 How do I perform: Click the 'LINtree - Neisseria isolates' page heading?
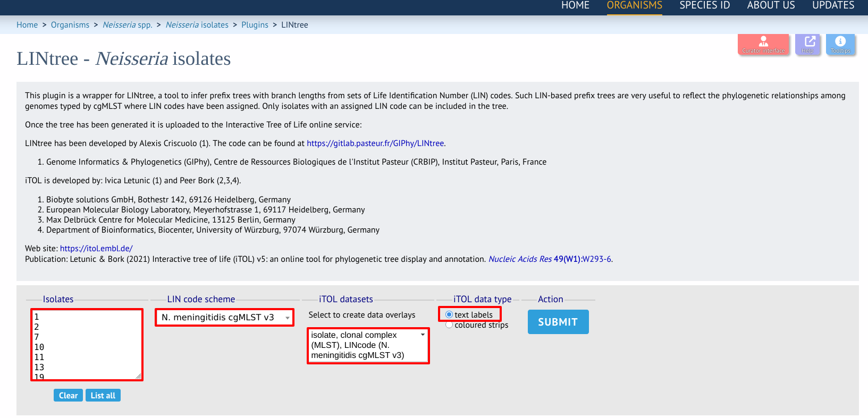tap(124, 58)
